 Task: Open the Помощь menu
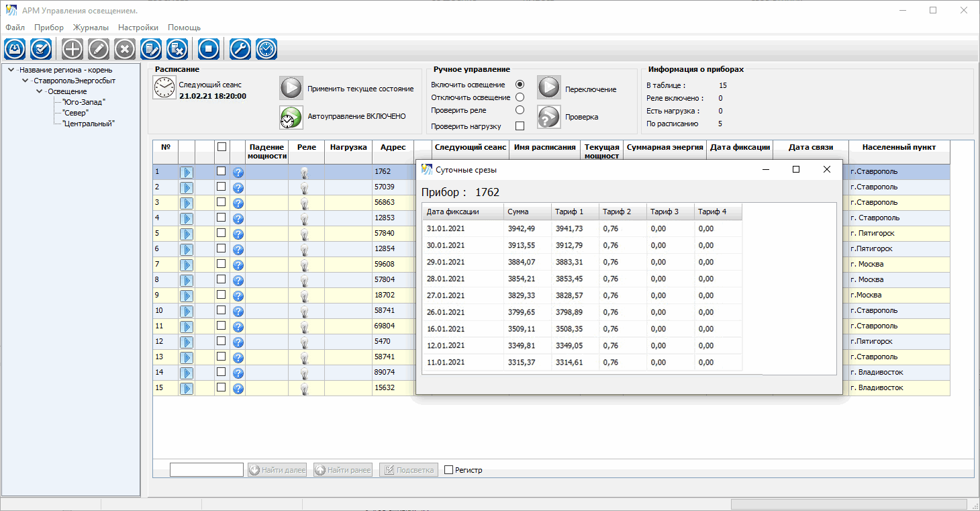click(x=185, y=28)
